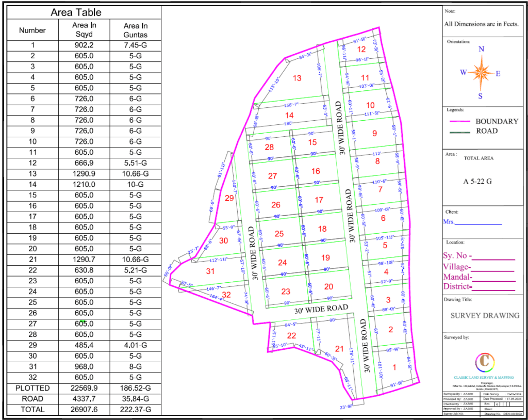Click the TOTAL area value 26907.6

[85, 410]
